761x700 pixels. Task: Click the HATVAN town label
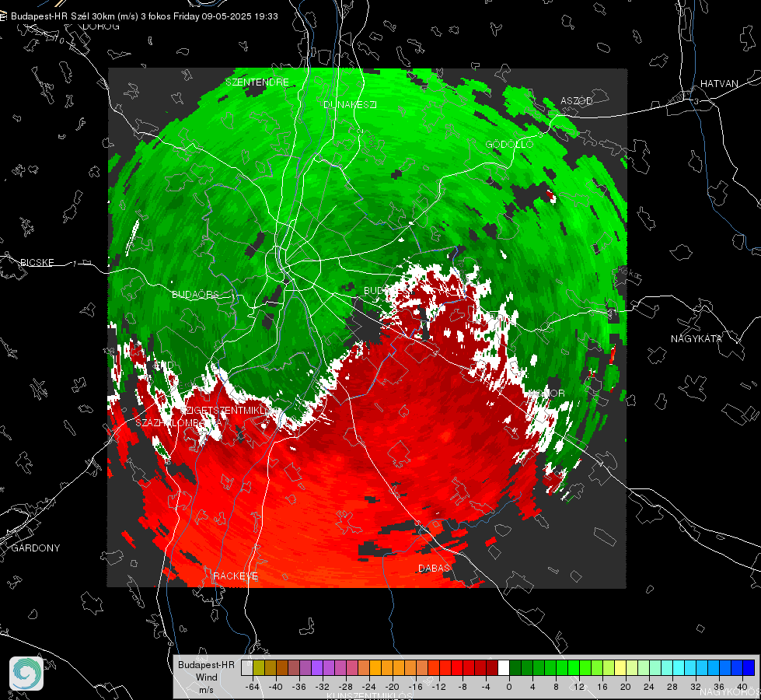[719, 83]
